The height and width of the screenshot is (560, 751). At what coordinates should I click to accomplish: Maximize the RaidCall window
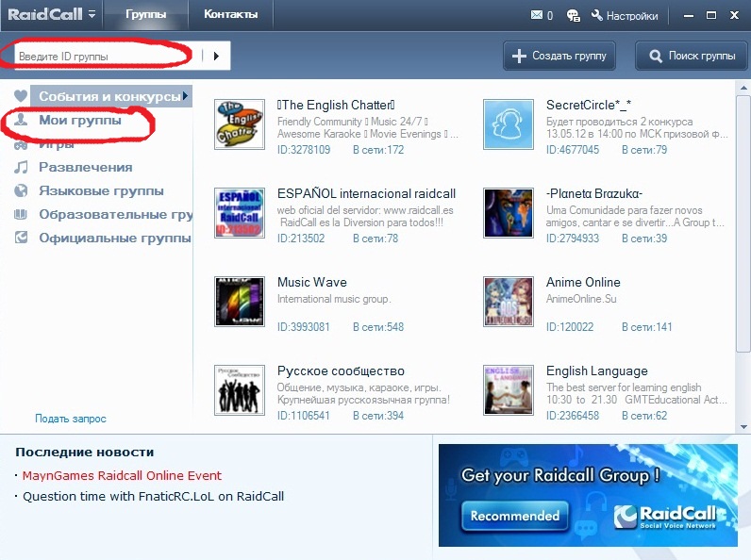coord(711,15)
